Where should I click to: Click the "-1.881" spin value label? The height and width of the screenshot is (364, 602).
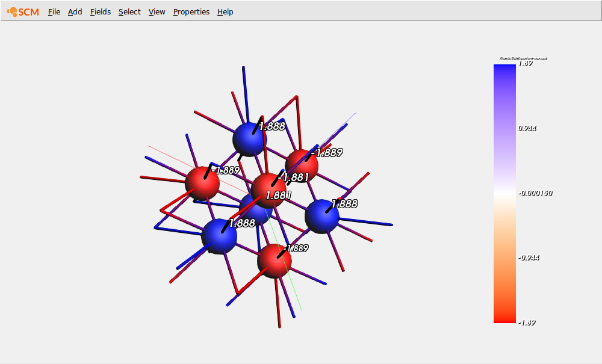[x=294, y=177]
